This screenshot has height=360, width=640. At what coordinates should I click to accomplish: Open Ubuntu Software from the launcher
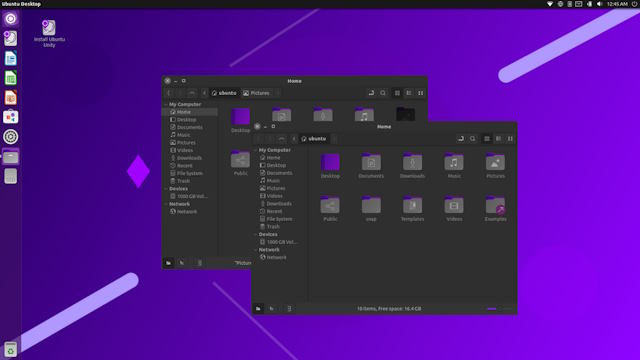11,117
